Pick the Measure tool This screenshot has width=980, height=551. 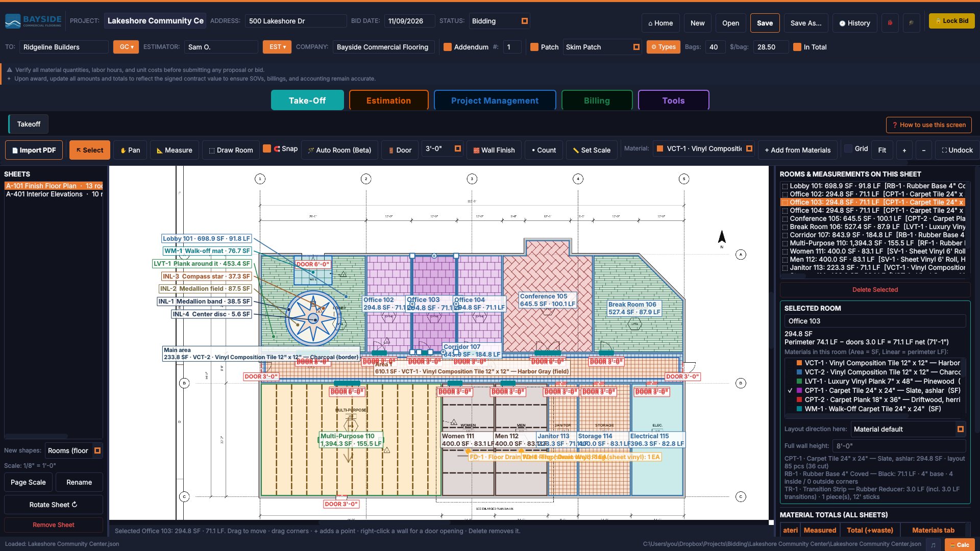coord(174,150)
